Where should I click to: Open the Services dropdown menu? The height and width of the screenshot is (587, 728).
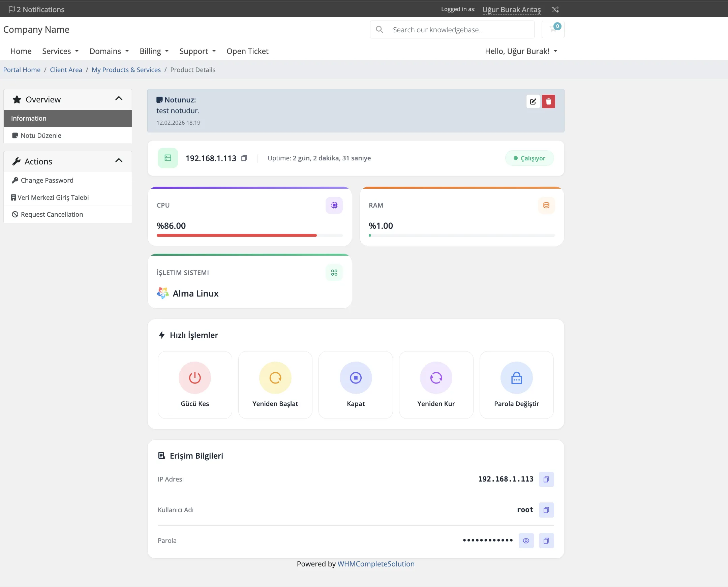[61, 51]
